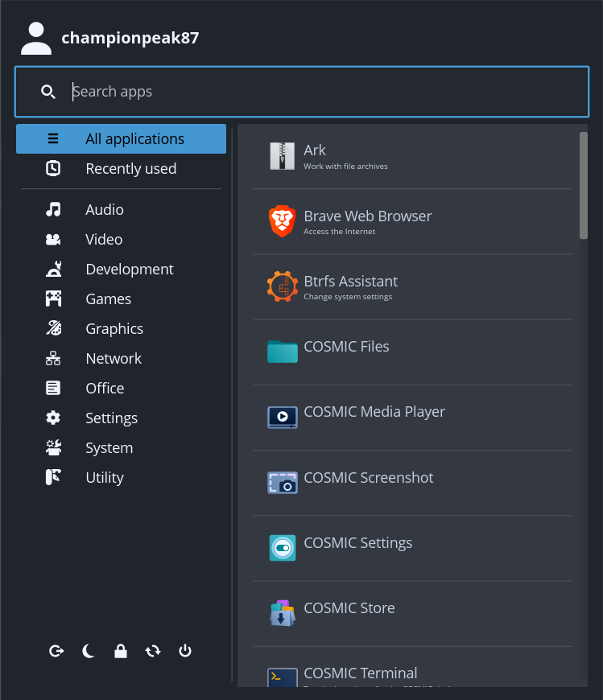Open COSMIC Settings toggle icon
This screenshot has height=700, width=603.
283,548
